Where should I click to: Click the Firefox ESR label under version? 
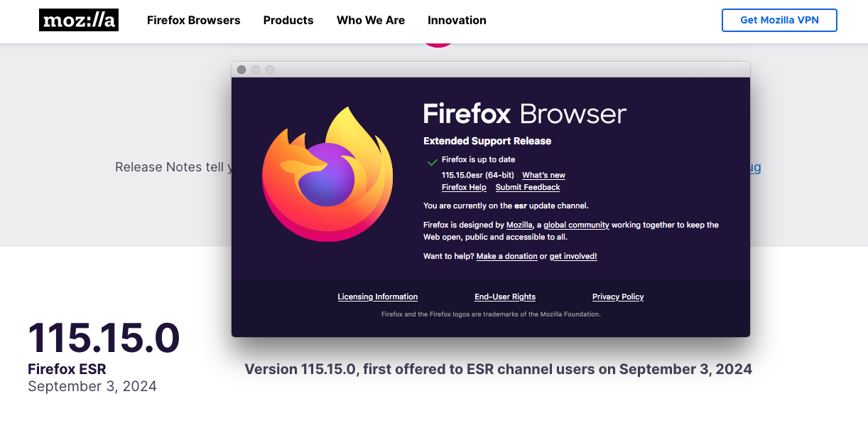click(67, 369)
